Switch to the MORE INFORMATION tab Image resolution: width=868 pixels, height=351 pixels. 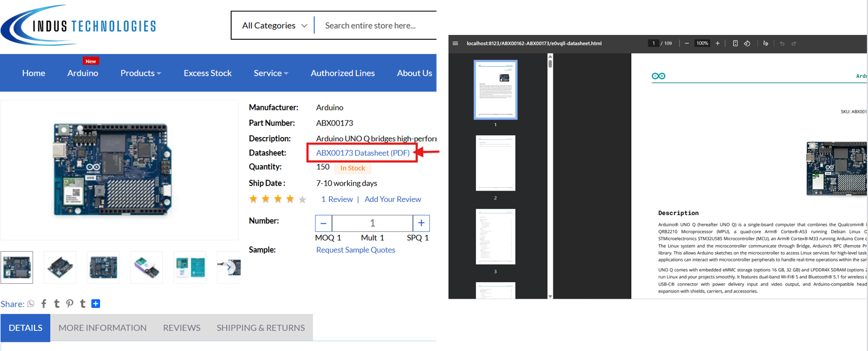(x=102, y=328)
